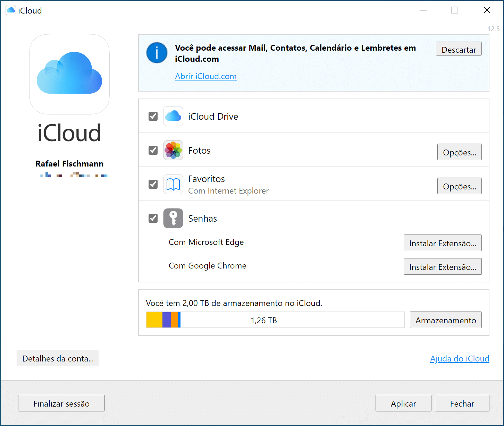Image resolution: width=504 pixels, height=426 pixels.
Task: Toggle the Senhas checkbox
Action: pyautogui.click(x=153, y=218)
